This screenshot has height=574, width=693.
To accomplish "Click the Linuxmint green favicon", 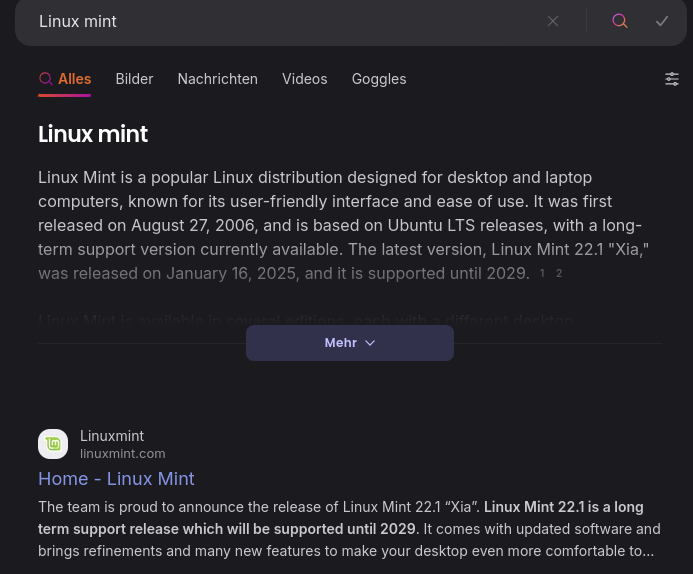I will [53, 444].
